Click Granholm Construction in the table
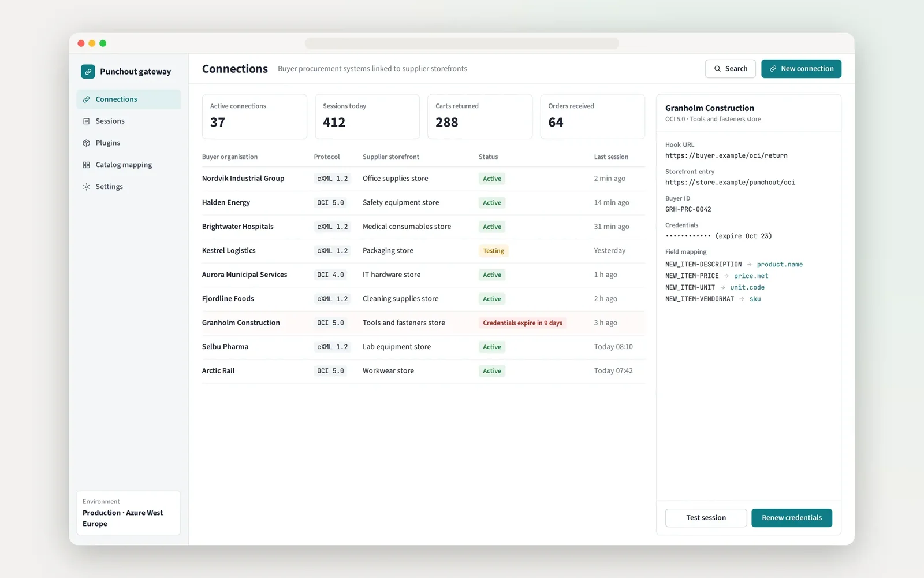The height and width of the screenshot is (578, 924). (423, 323)
